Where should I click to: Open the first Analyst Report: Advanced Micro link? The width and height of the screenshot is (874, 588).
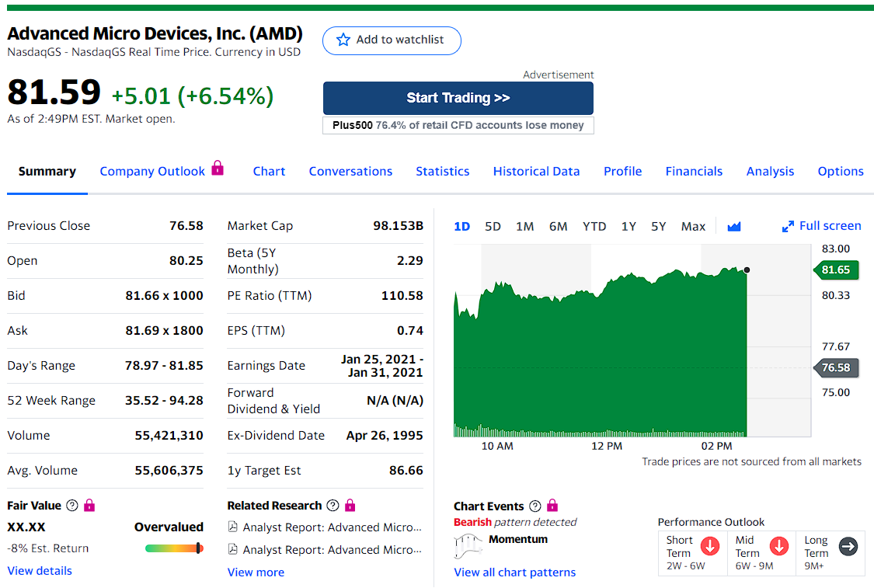point(333,527)
